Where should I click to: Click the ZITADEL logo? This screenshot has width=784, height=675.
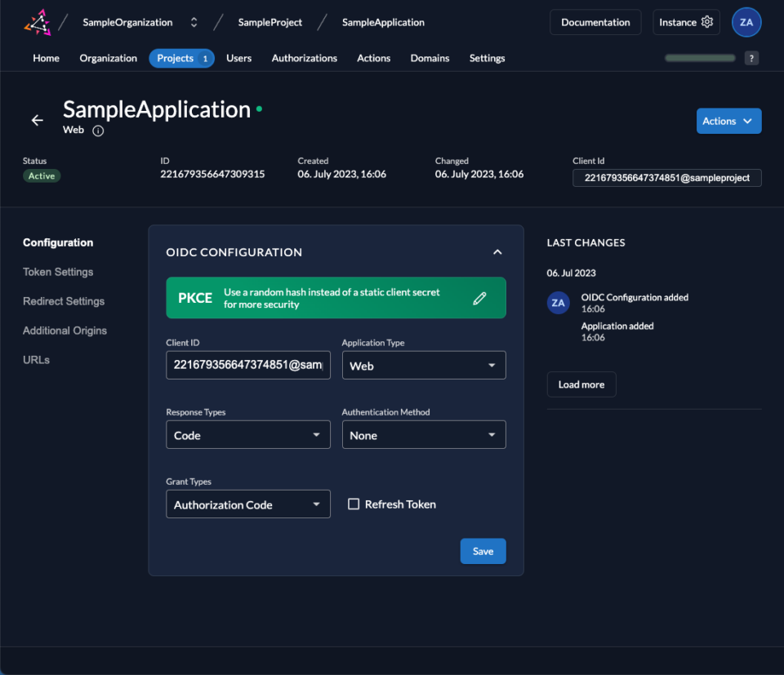coord(38,21)
